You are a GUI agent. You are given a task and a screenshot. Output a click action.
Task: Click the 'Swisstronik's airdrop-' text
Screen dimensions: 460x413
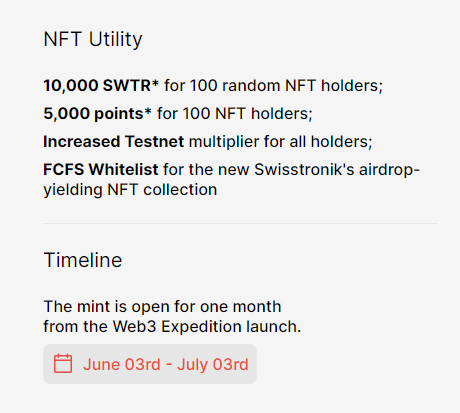(337, 170)
